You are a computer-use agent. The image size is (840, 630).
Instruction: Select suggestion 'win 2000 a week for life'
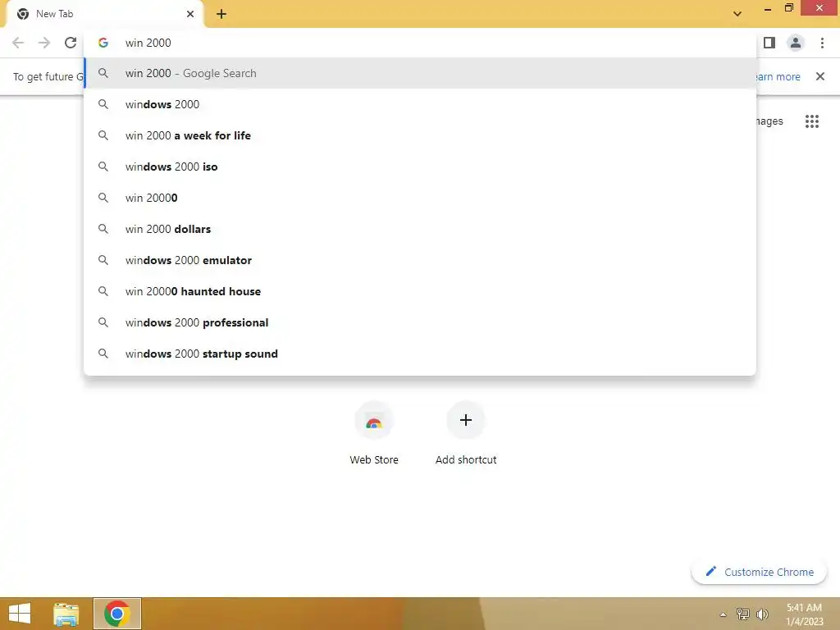(420, 135)
